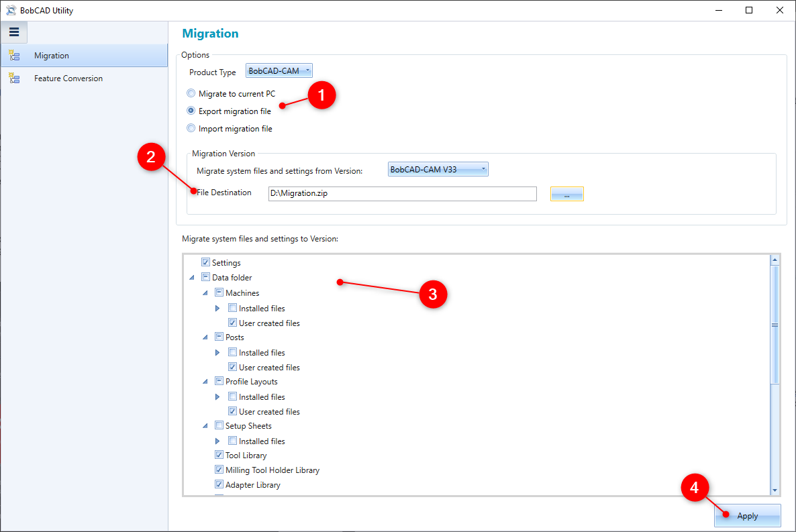Open the Product Type dropdown
Screen dimensions: 796x532
(279, 70)
